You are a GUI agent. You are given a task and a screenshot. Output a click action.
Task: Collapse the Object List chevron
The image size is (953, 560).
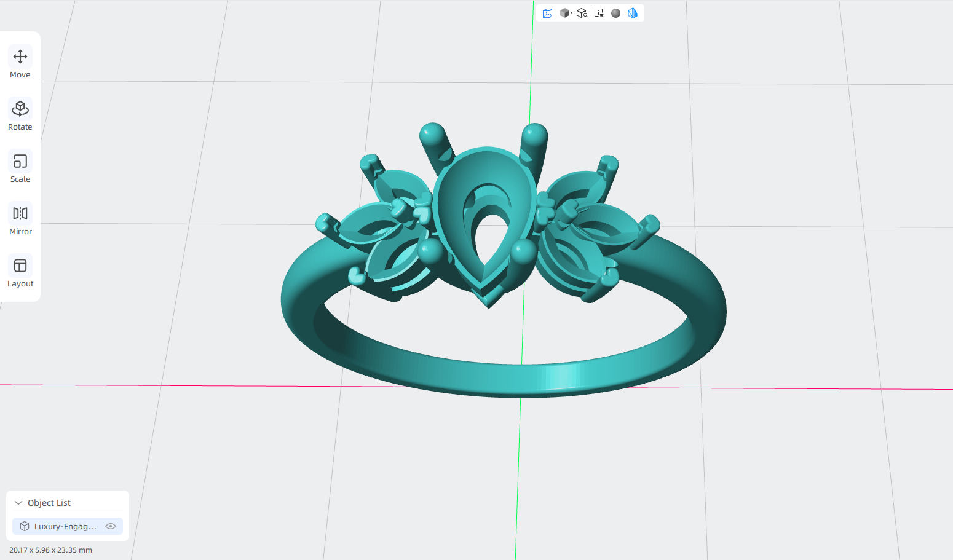tap(18, 503)
